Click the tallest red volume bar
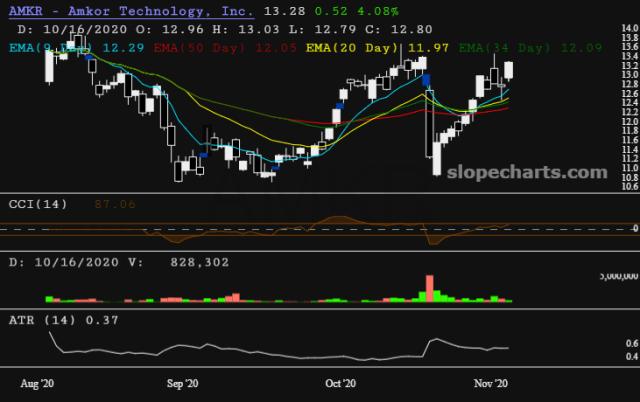640x402 pixels. [429, 289]
